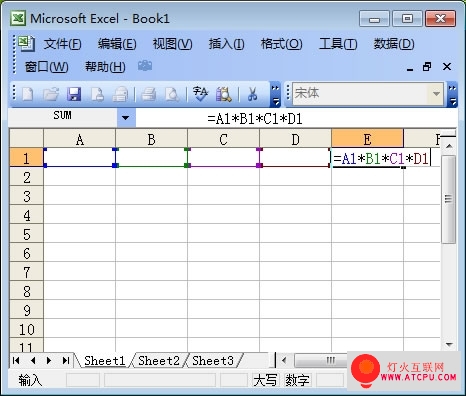
Task: Click the Print icon in toolbar
Action: click(x=149, y=94)
